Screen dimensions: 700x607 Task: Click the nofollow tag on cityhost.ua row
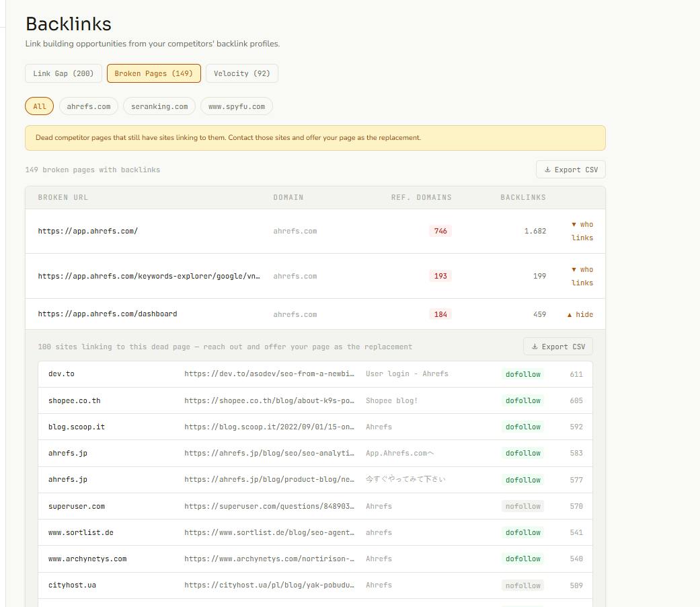click(522, 585)
